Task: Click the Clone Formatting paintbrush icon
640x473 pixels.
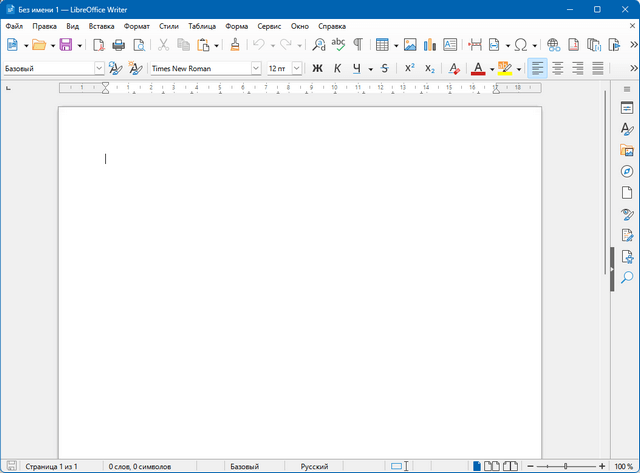Action: coord(234,45)
